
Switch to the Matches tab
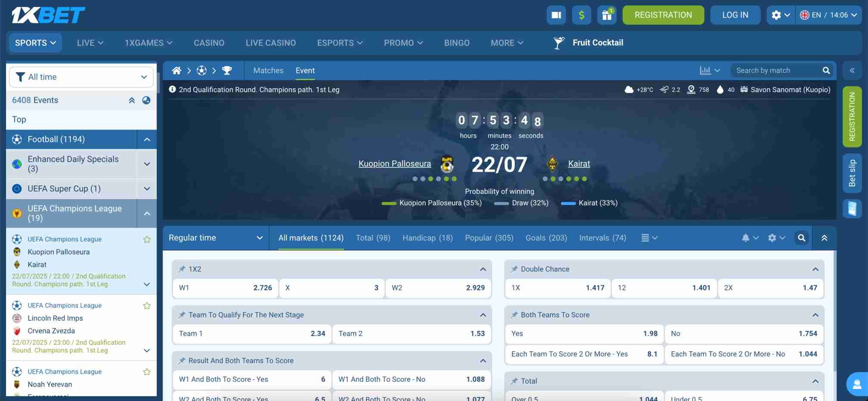268,71
